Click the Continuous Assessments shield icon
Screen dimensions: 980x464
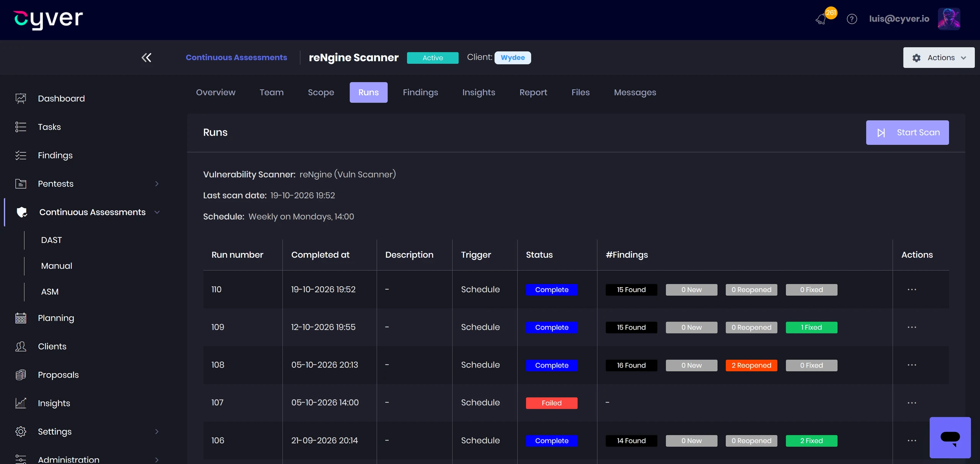pyautogui.click(x=22, y=212)
